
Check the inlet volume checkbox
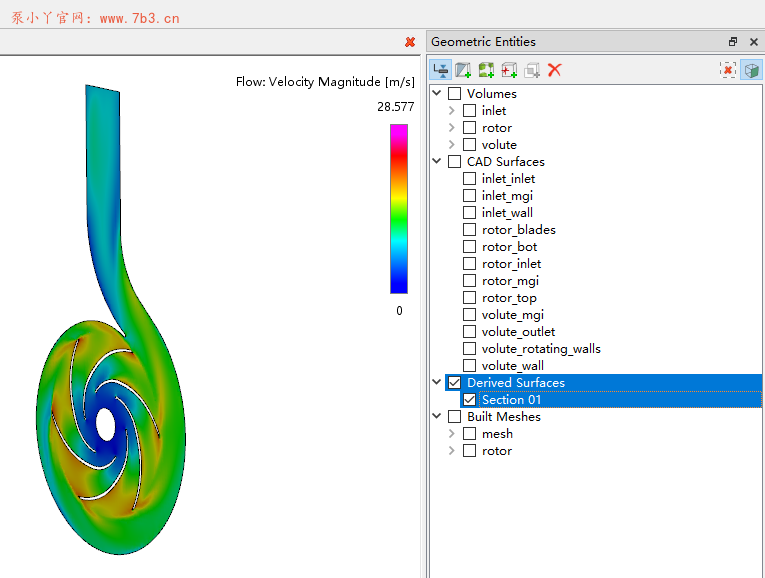(469, 110)
